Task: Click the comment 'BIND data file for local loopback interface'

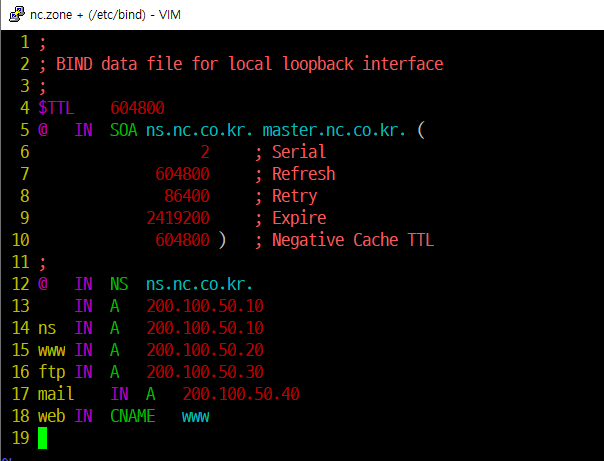Action: click(250, 64)
